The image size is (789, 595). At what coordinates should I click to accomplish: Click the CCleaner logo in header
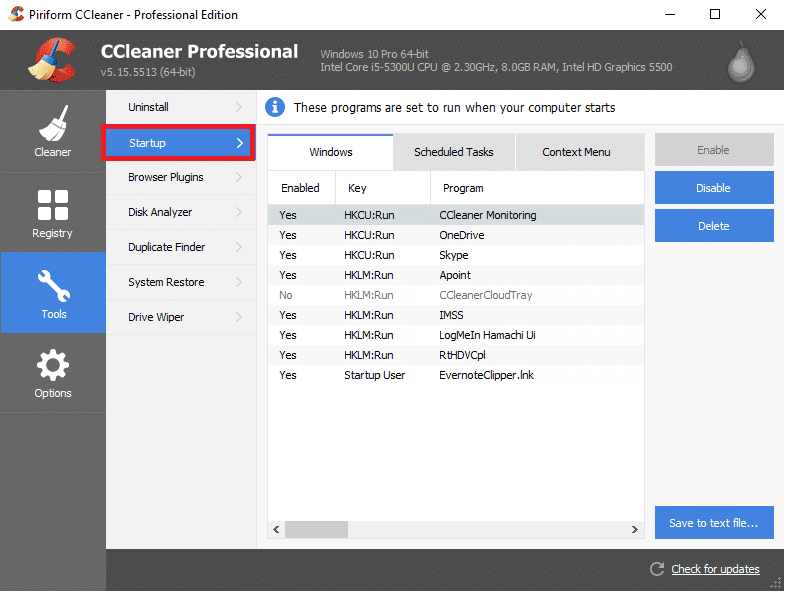click(51, 60)
